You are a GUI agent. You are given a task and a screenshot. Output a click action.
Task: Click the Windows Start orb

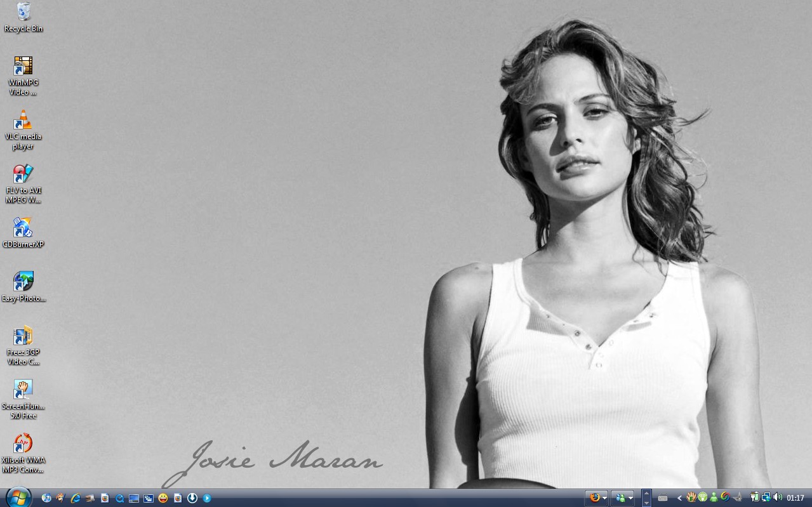18,497
